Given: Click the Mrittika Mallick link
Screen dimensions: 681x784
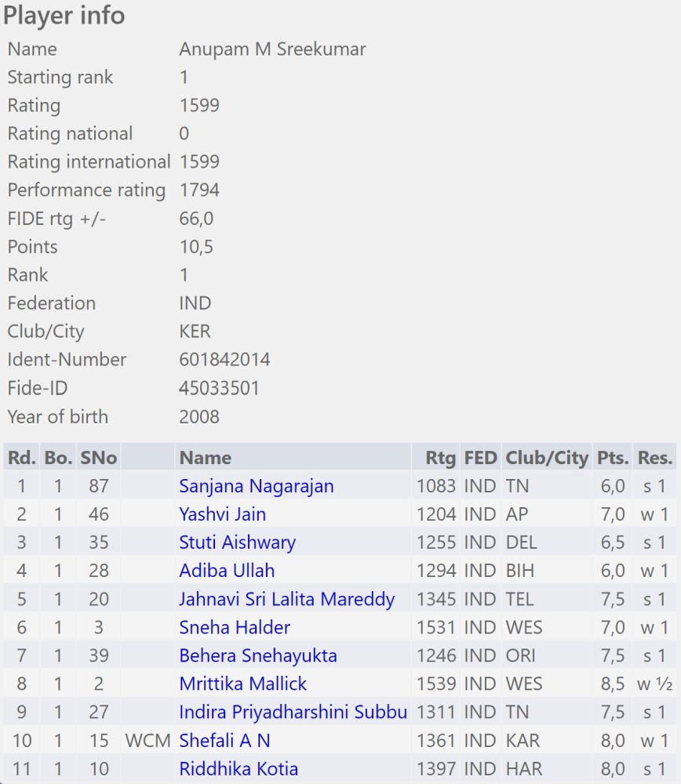Looking at the screenshot, I should tap(243, 684).
